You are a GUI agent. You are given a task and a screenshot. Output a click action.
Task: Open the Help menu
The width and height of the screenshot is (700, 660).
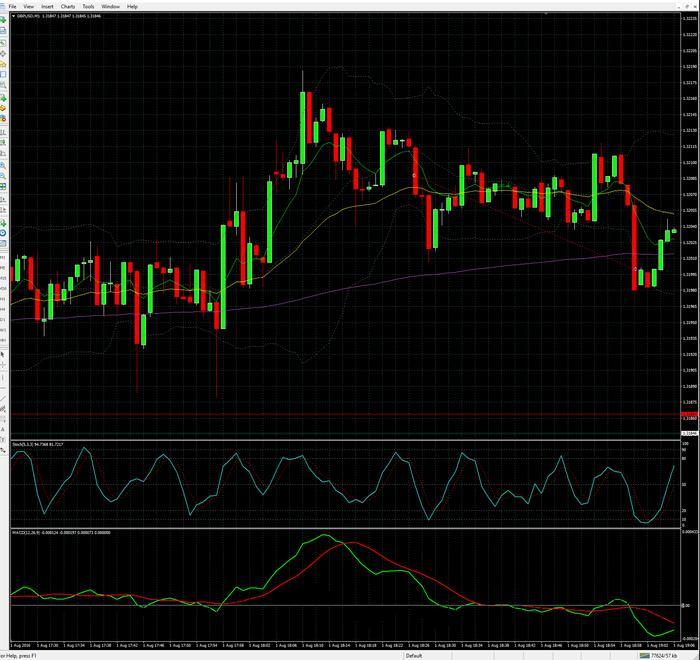point(132,7)
